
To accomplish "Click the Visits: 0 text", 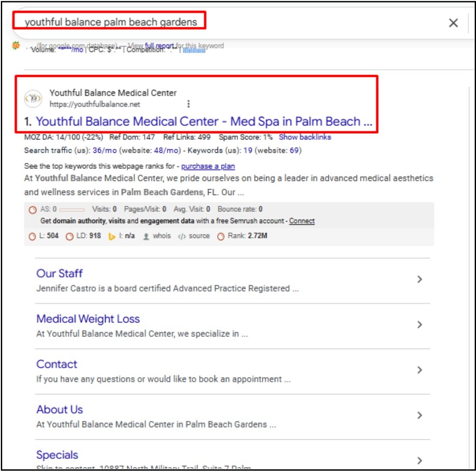I will tap(104, 209).
